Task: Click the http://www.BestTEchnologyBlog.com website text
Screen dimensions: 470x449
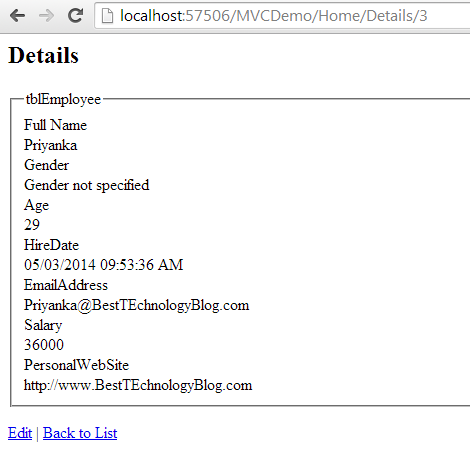Action: tap(138, 385)
